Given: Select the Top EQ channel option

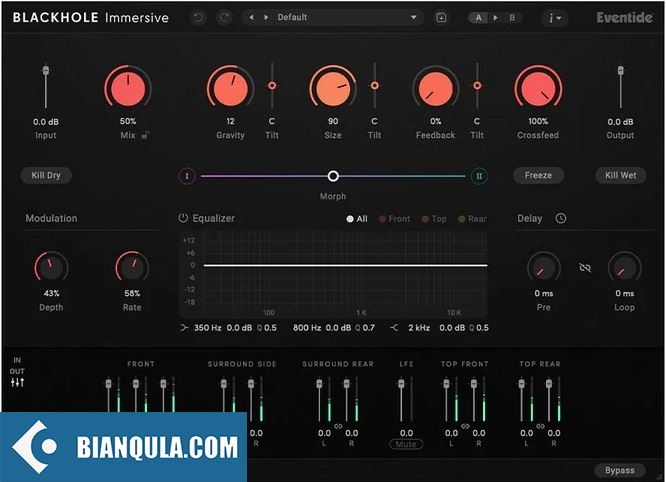Looking at the screenshot, I should pos(434,219).
